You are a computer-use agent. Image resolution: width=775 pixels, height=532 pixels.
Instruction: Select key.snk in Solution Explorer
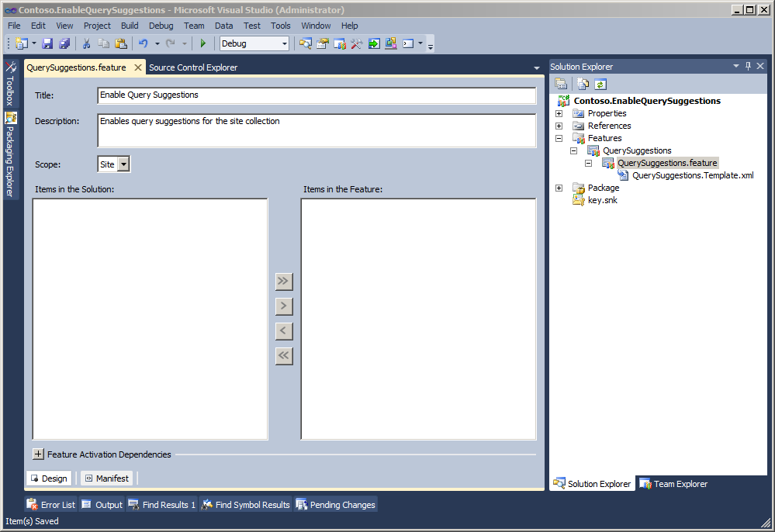(603, 200)
